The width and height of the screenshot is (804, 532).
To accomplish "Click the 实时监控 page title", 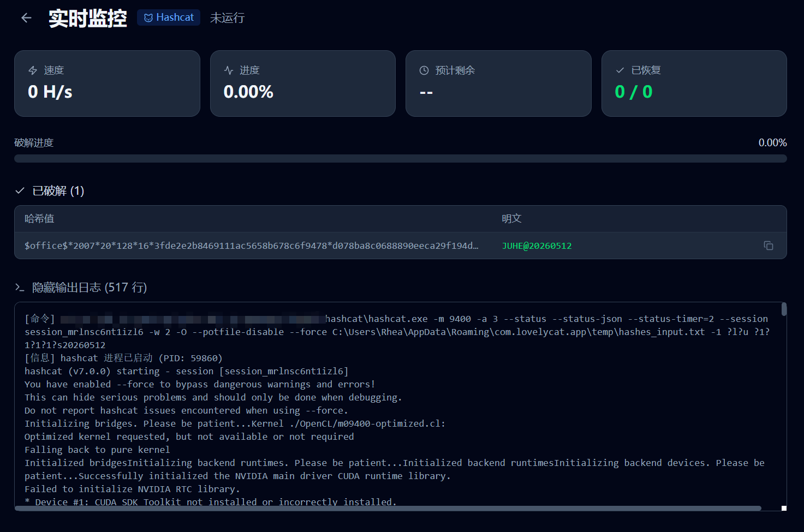I will pos(88,18).
